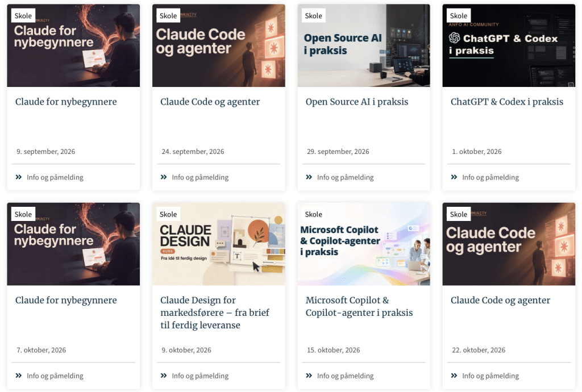Click the Skole tag on the Open Source AI card
The width and height of the screenshot is (582, 392).
pyautogui.click(x=314, y=15)
